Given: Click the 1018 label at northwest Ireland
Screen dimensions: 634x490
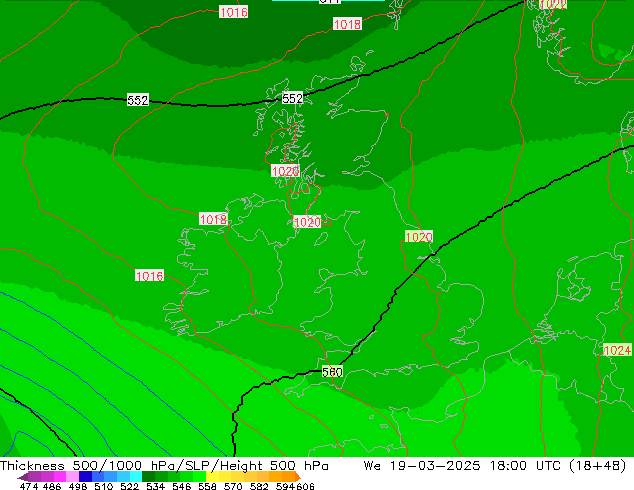Looking at the screenshot, I should [213, 219].
